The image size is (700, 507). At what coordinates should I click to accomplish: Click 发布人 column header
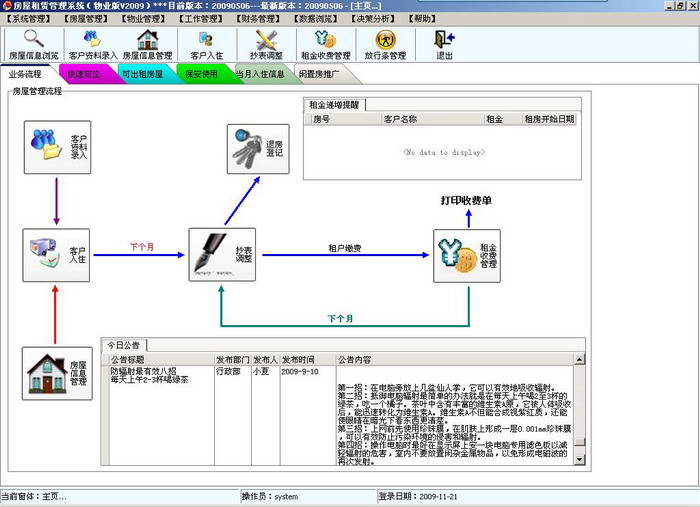tap(266, 359)
